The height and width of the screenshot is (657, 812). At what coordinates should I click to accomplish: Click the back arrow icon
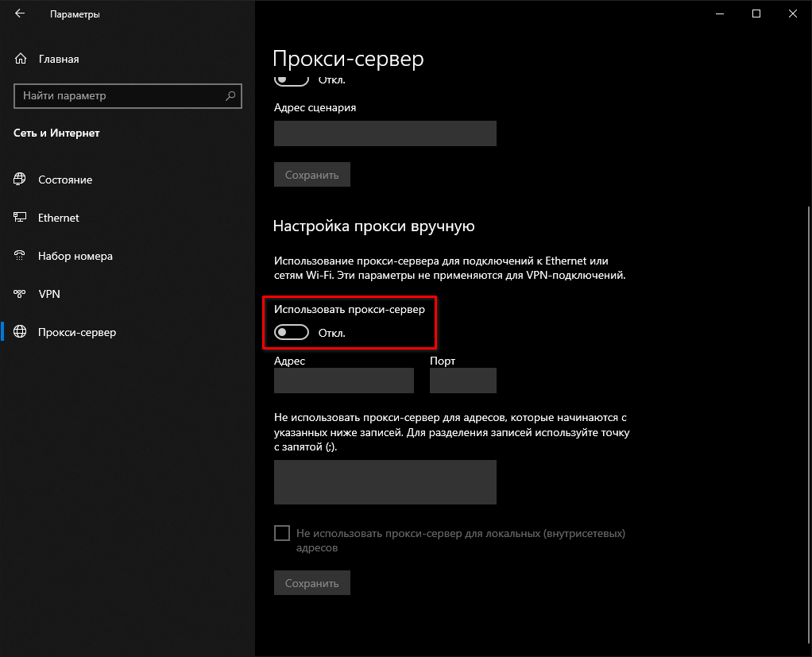[x=20, y=14]
